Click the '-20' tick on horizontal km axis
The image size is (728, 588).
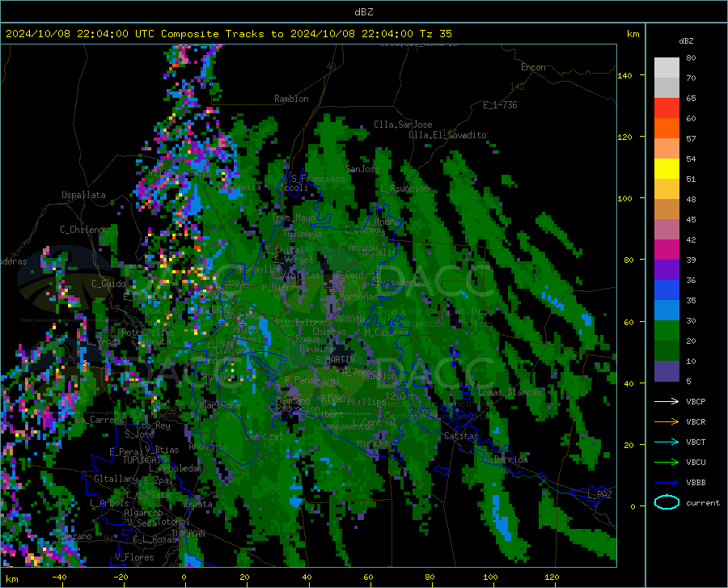click(121, 577)
